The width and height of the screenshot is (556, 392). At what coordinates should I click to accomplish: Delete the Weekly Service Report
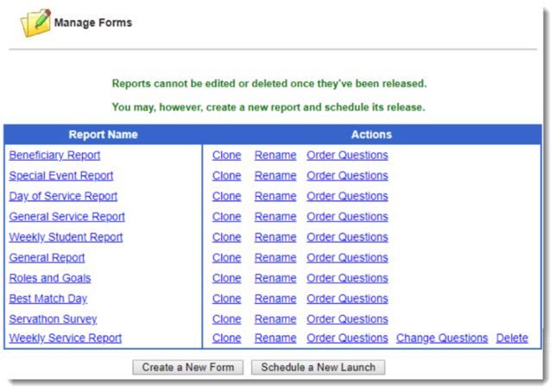[512, 338]
